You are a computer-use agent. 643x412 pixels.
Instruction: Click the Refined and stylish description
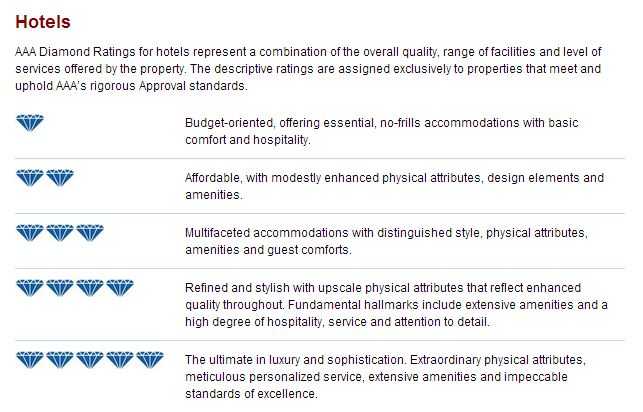396,305
